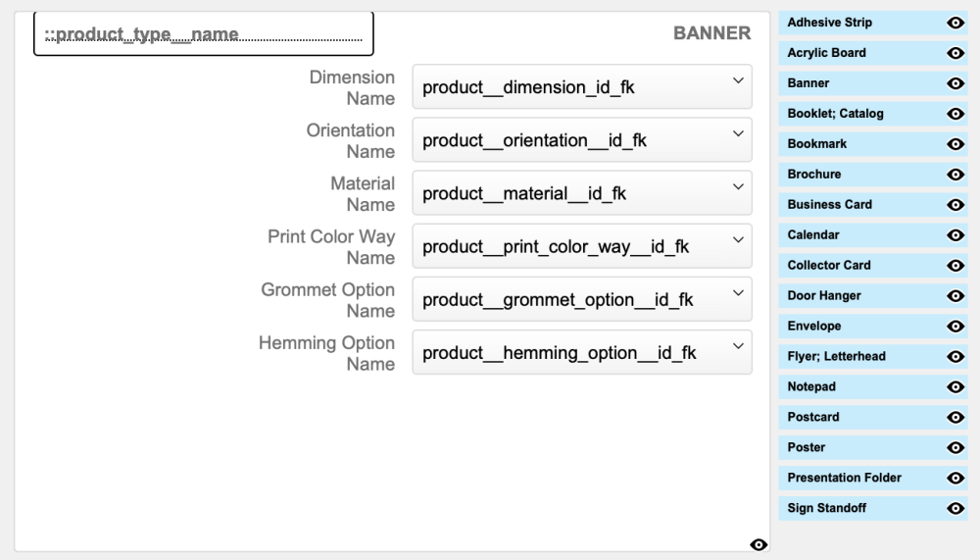This screenshot has height=560, width=980.
Task: Click the eye icon next to Brochure
Action: (x=955, y=175)
